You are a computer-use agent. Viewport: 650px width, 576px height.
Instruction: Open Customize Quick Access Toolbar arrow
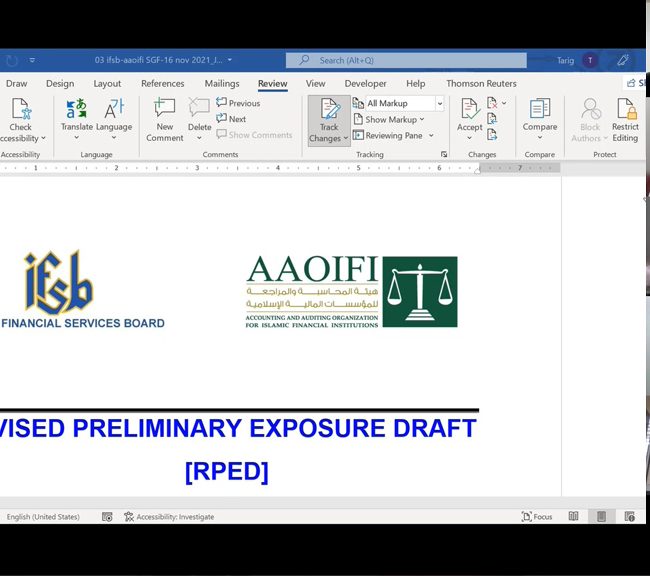32,60
